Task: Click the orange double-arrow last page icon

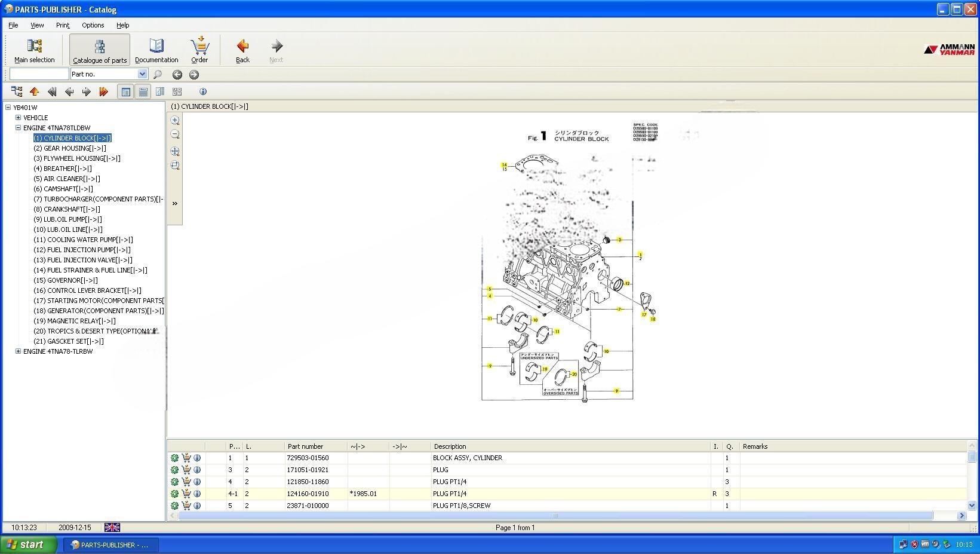Action: tap(103, 91)
